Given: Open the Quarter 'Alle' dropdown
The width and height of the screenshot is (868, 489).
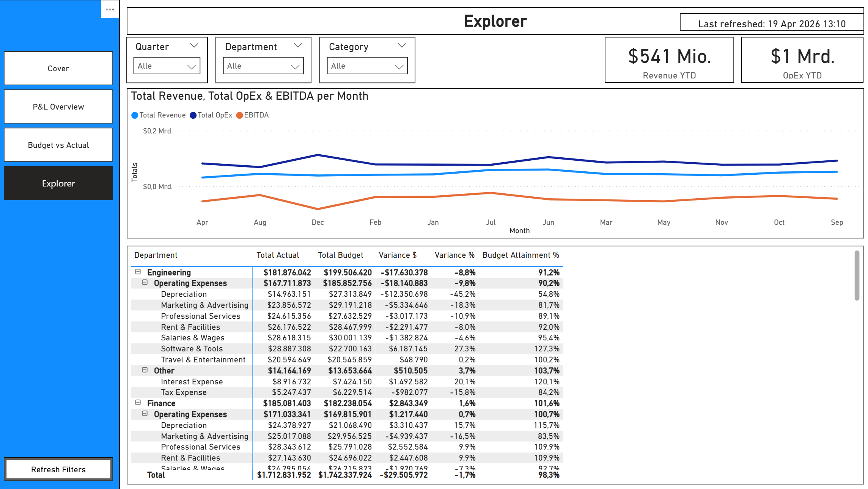Looking at the screenshot, I should [x=167, y=66].
